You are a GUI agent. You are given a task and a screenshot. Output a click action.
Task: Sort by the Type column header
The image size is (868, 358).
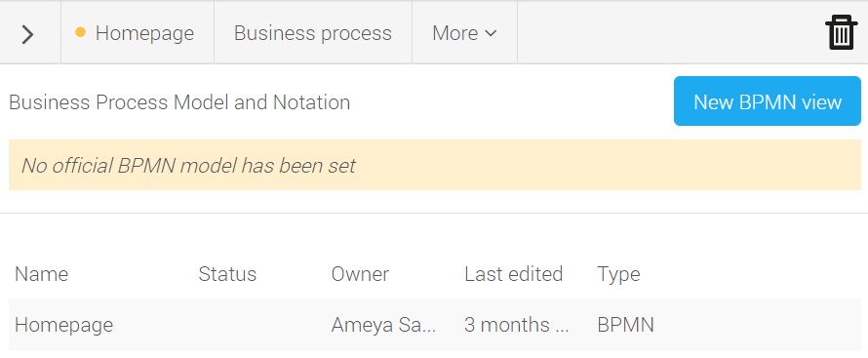click(619, 274)
